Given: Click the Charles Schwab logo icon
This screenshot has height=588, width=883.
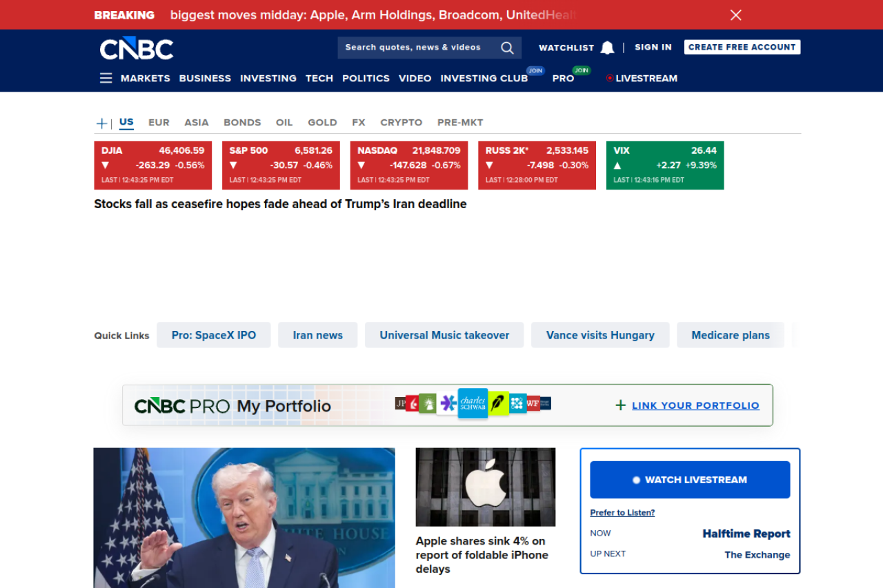Looking at the screenshot, I should click(x=473, y=403).
